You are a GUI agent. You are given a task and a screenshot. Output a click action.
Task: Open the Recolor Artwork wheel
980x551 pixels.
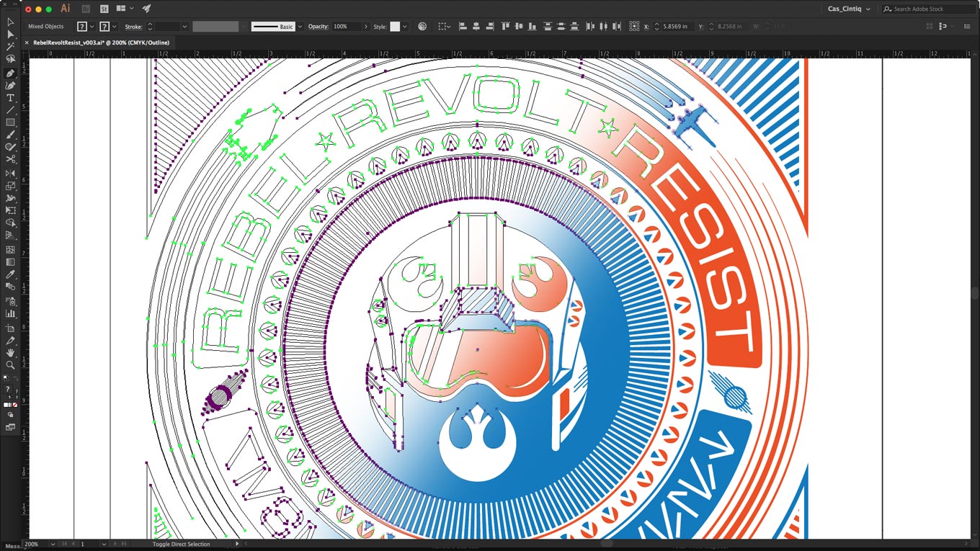point(422,27)
